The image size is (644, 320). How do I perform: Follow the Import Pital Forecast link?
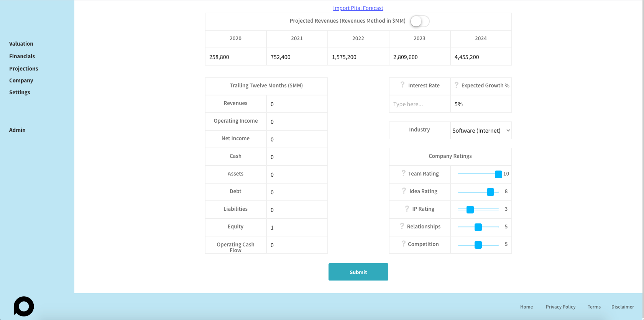(358, 8)
